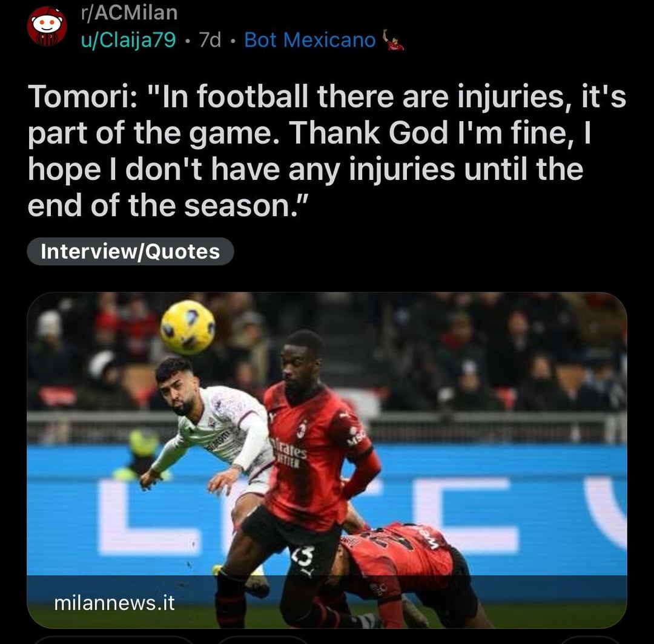
Task: View the u/Claija79 profile
Action: [x=128, y=40]
